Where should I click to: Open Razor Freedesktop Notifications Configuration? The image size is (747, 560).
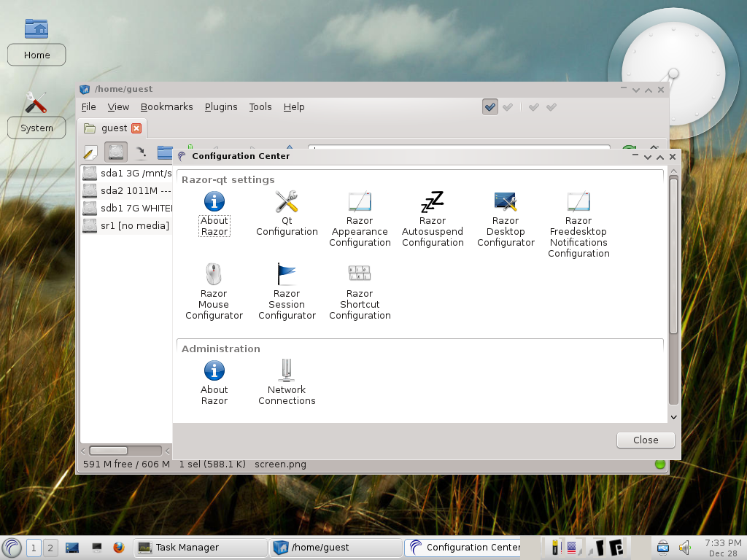pos(578,224)
